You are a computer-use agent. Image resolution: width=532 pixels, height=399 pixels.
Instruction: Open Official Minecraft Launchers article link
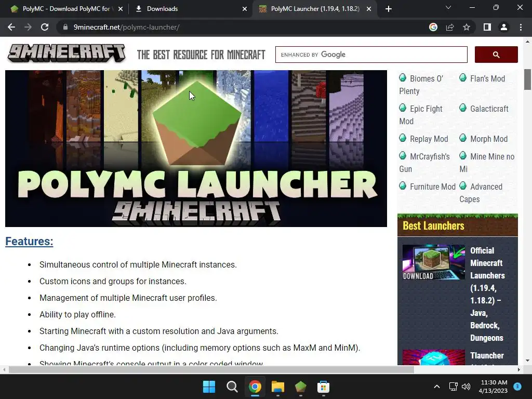tap(487, 294)
